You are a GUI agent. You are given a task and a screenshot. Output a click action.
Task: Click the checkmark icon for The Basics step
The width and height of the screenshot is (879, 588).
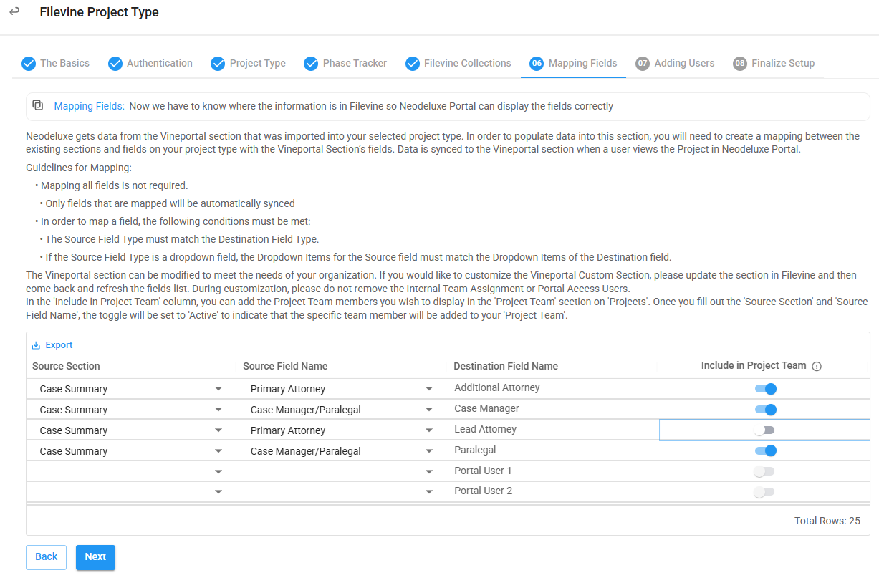[x=29, y=64]
